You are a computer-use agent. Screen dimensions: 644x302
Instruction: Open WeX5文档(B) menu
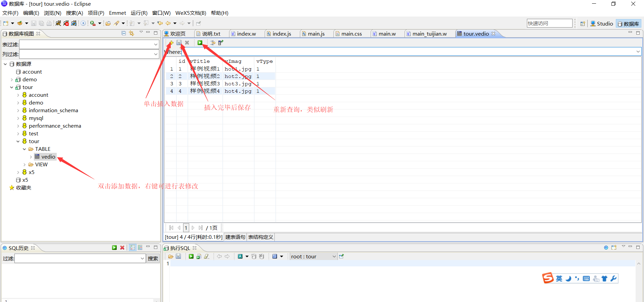pyautogui.click(x=191, y=13)
